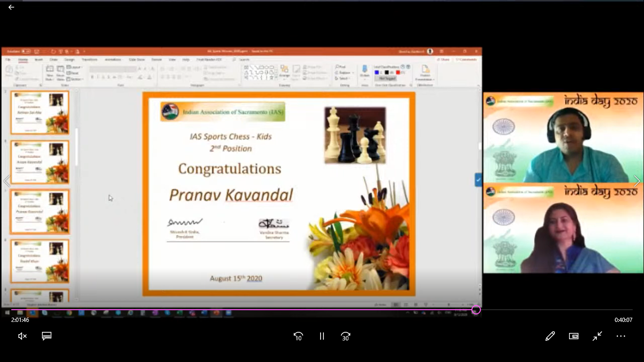Image resolution: width=644 pixels, height=362 pixels.
Task: Click the name text Pranav Kavandal
Action: 231,195
